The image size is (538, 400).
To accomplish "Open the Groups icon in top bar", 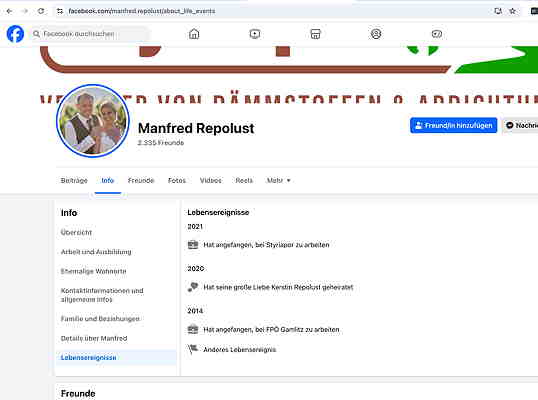I will 376,34.
